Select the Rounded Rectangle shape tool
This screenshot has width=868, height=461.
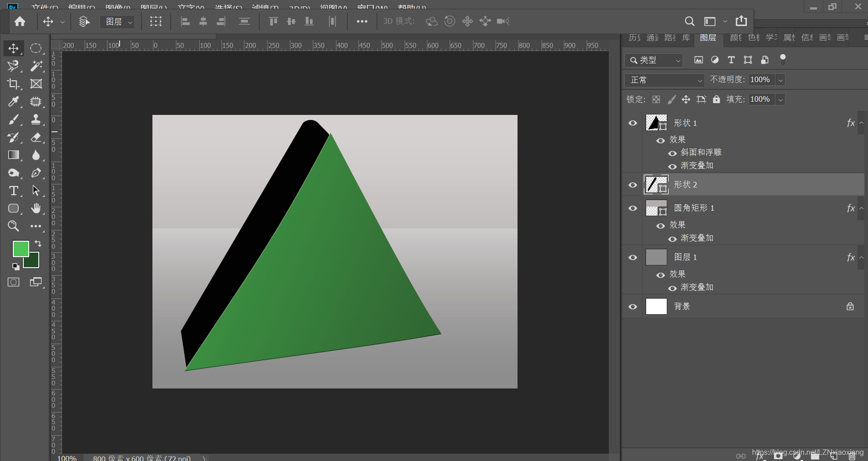[13, 208]
